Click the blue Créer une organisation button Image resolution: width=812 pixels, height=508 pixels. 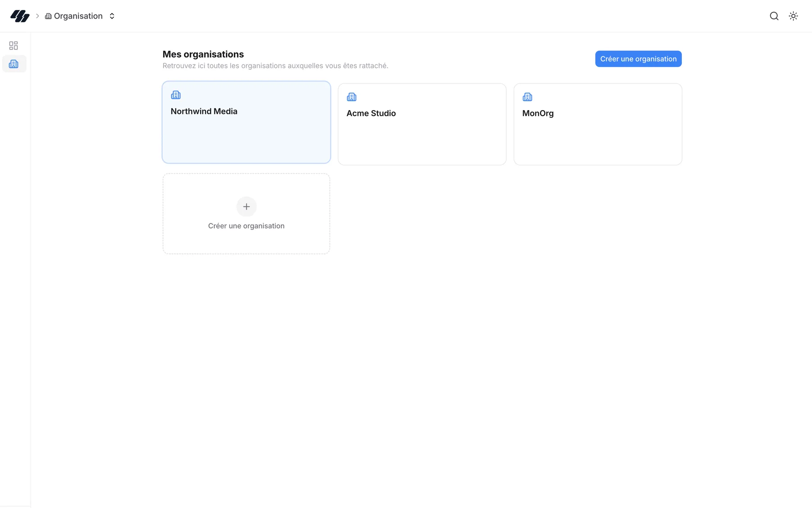pyautogui.click(x=638, y=59)
